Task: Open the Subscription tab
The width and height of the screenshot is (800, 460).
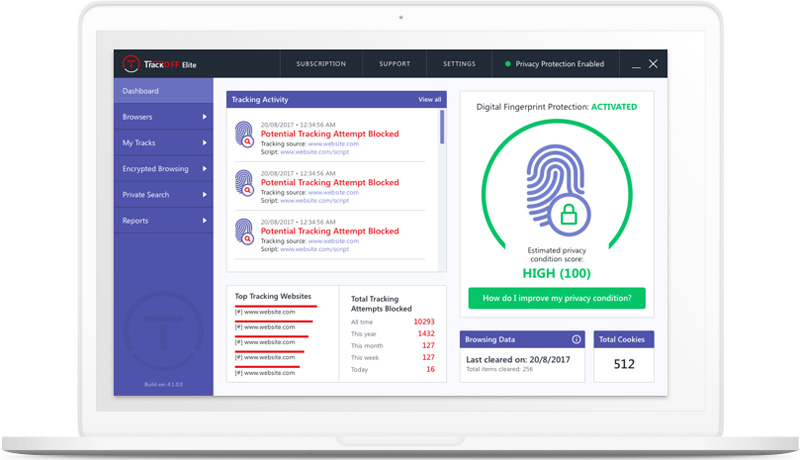Action: coord(321,64)
